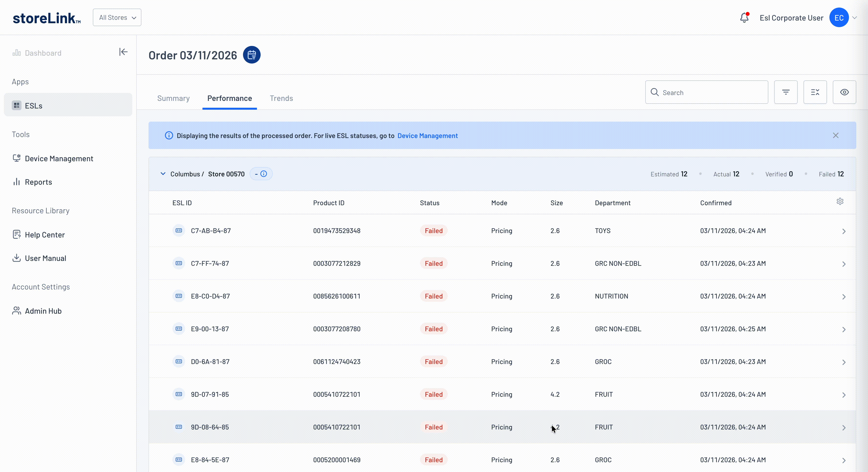
Task: Open the User Manual link
Action: coord(45,258)
